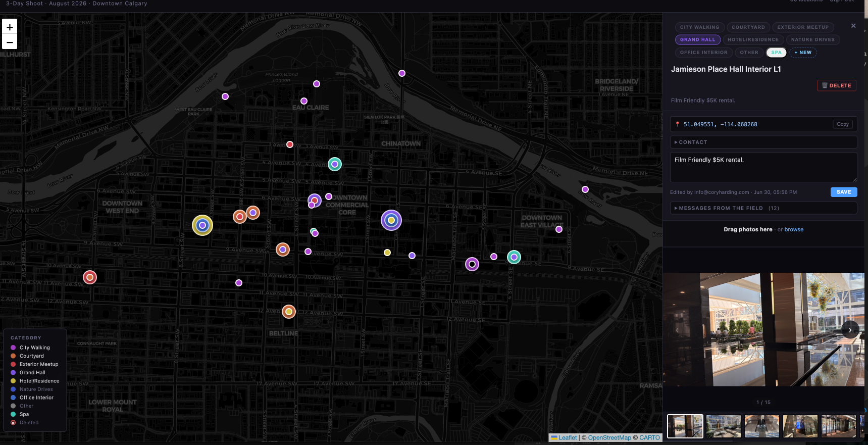
Task: Click the yellow Hotel/Residence legend dot
Action: coord(13,381)
